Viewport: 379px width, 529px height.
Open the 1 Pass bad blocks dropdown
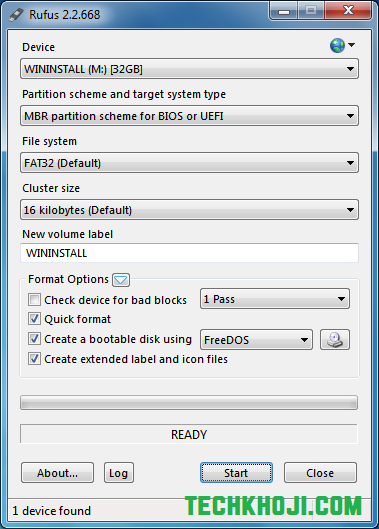(x=275, y=299)
